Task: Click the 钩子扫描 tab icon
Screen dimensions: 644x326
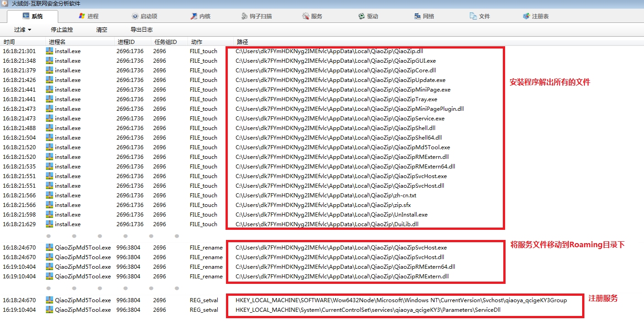Action: coord(245,16)
